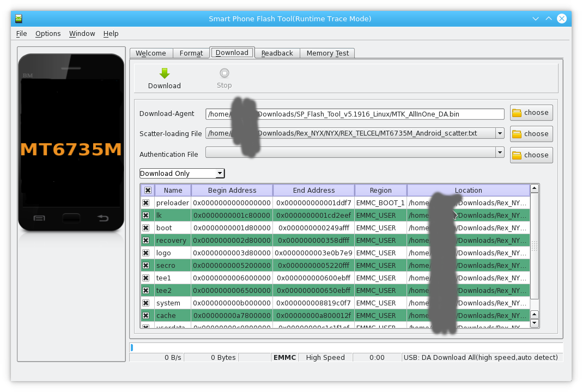Image resolution: width=582 pixels, height=392 pixels.
Task: Click the phone Back key icon
Action: tap(103, 218)
